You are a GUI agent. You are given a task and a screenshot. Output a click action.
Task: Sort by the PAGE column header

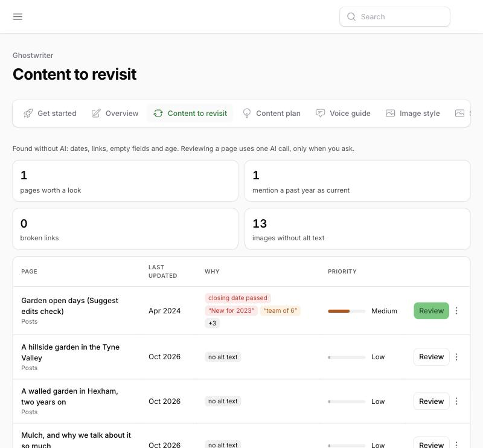29,272
